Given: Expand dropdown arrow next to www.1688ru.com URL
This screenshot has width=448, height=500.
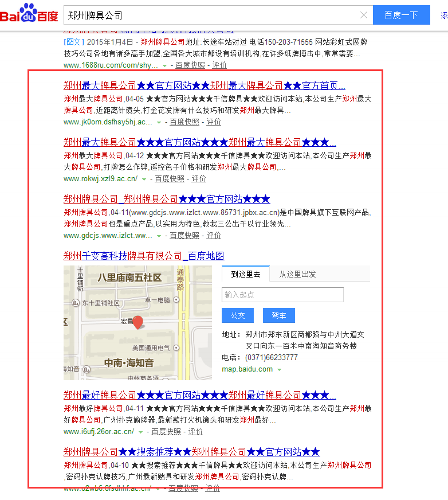Looking at the screenshot, I should [x=165, y=66].
